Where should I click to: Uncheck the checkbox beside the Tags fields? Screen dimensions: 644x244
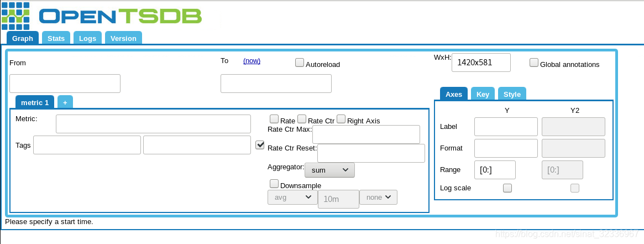coord(260,145)
